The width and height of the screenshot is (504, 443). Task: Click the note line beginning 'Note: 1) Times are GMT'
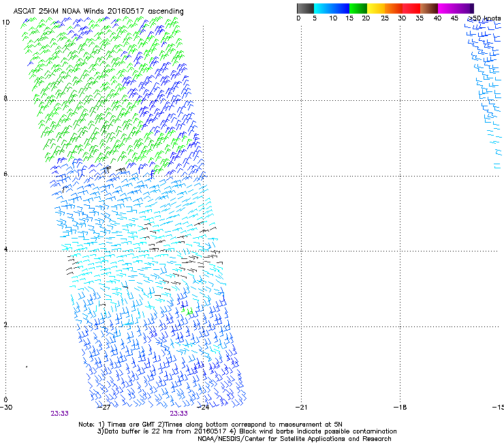210,425
